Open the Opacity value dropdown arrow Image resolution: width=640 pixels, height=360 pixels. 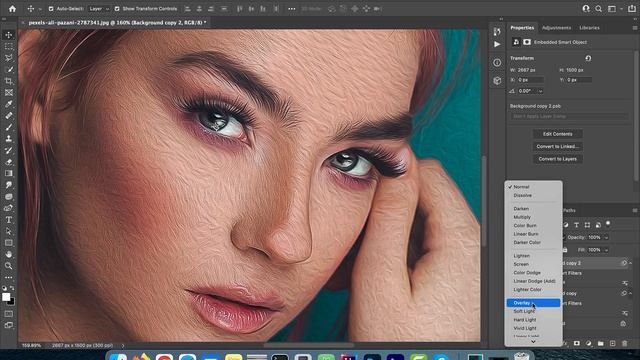(x=606, y=238)
